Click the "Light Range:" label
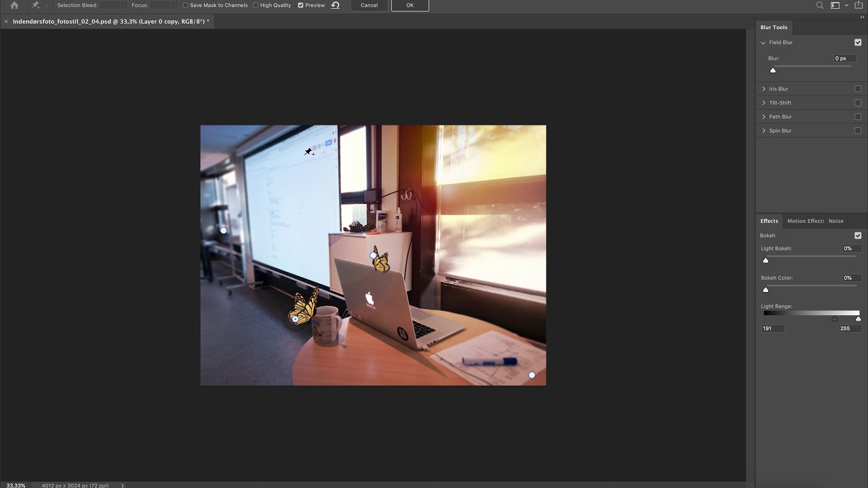868x488 pixels. 776,306
